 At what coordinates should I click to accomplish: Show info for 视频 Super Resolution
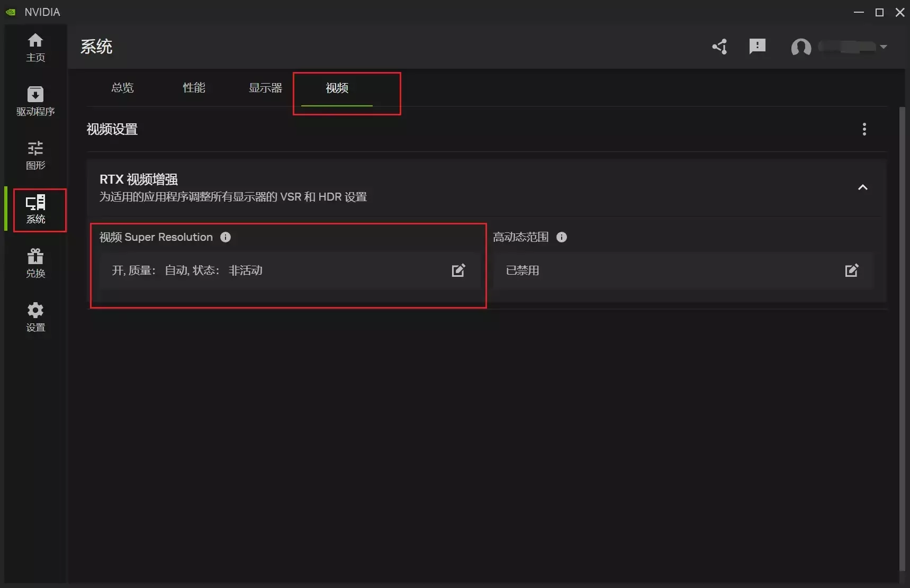coord(226,237)
